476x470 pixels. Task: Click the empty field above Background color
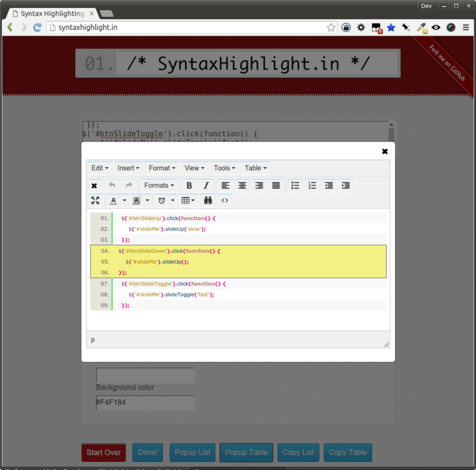[x=145, y=375]
